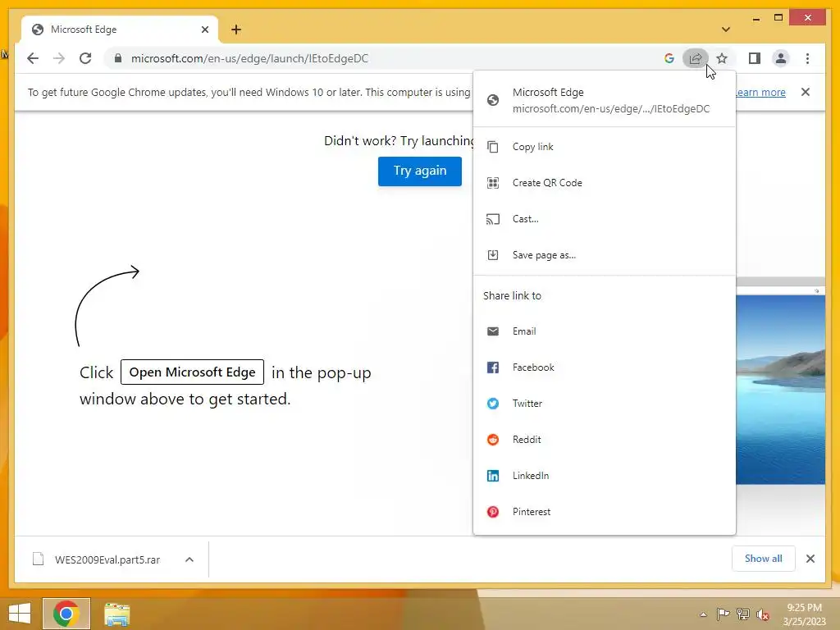840x630 pixels.
Task: Go back to the previous page
Action: pyautogui.click(x=33, y=58)
